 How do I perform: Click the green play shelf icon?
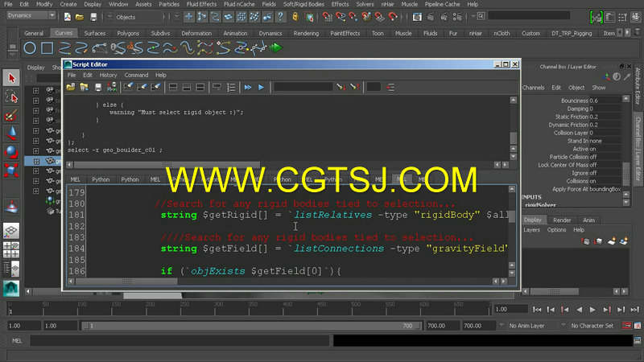[276, 48]
